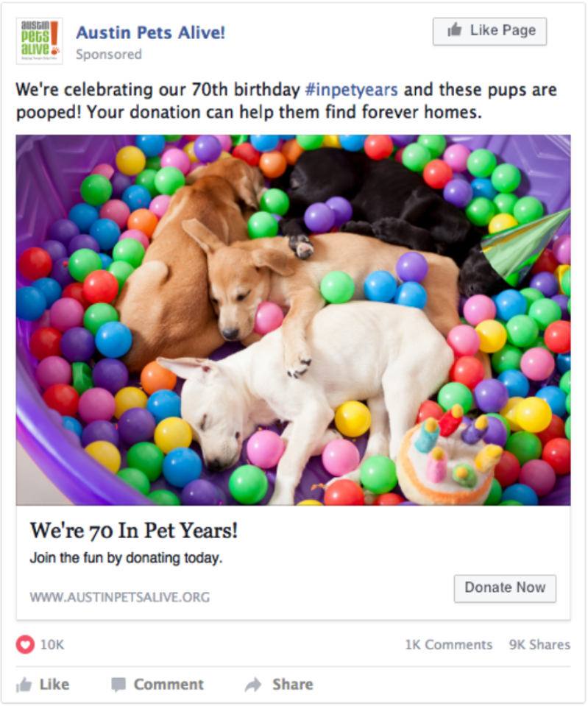This screenshot has width=588, height=706.
Task: Like the post with the thumbs-up icon
Action: tap(24, 685)
